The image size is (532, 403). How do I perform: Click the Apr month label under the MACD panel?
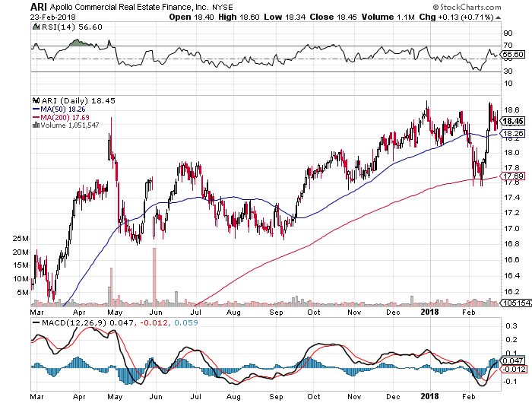(79, 397)
